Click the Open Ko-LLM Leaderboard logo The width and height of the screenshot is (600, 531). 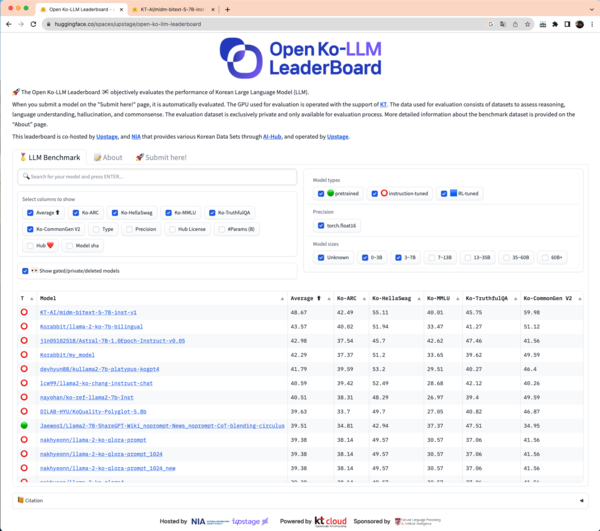pos(300,57)
